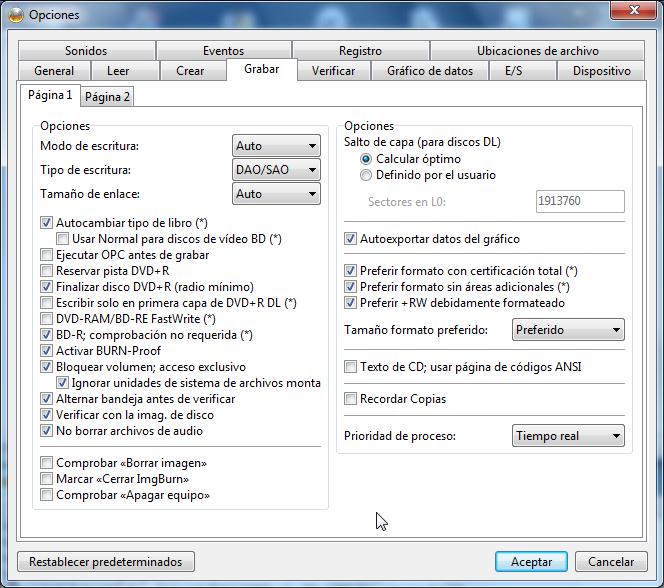Uncheck Preferir +RW debidamente formateado

click(x=350, y=303)
